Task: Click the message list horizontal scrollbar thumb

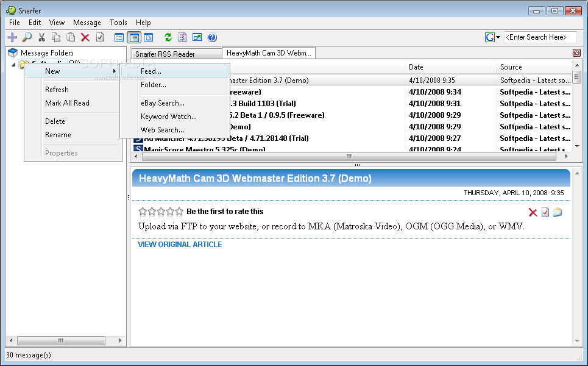Action: pyautogui.click(x=349, y=156)
